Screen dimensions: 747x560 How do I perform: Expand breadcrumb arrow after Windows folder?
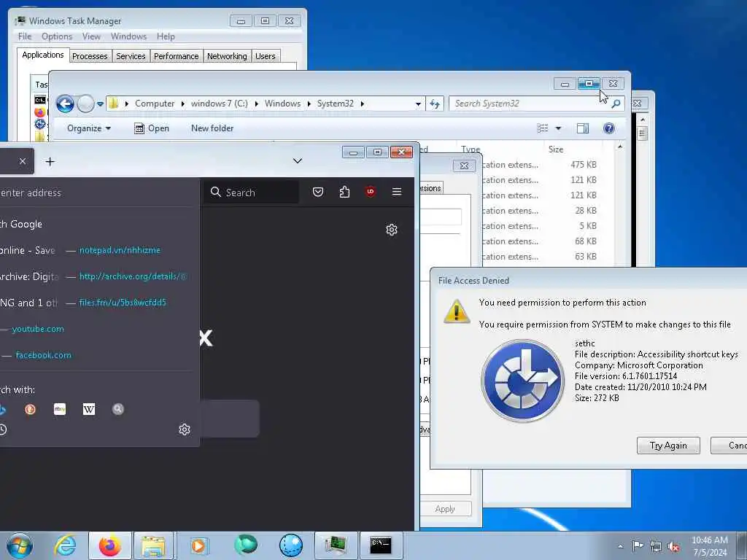click(x=309, y=104)
